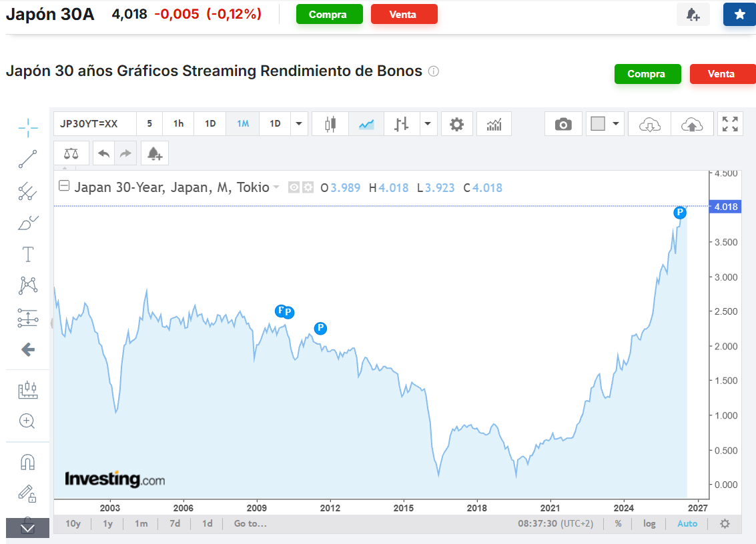Open the timezone clock 08:37:30 (UTC+2)
Image resolution: width=756 pixels, height=544 pixels.
pos(555,523)
